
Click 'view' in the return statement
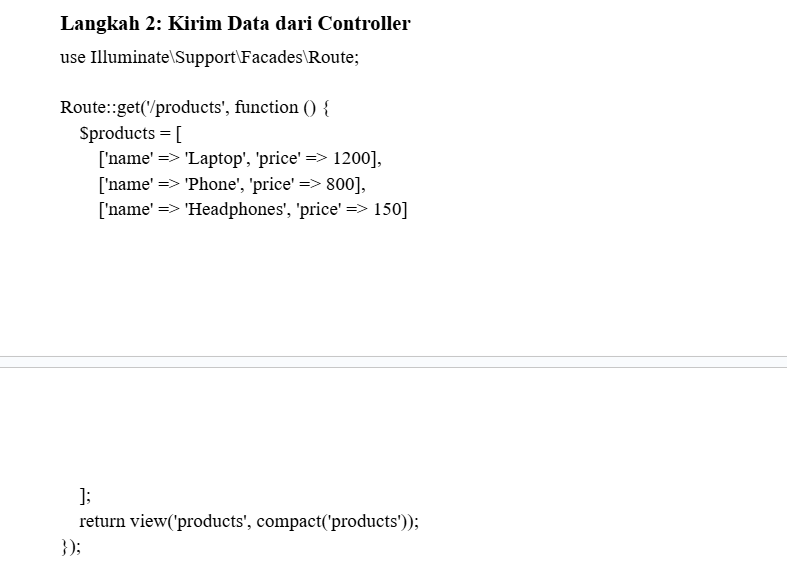(x=148, y=521)
